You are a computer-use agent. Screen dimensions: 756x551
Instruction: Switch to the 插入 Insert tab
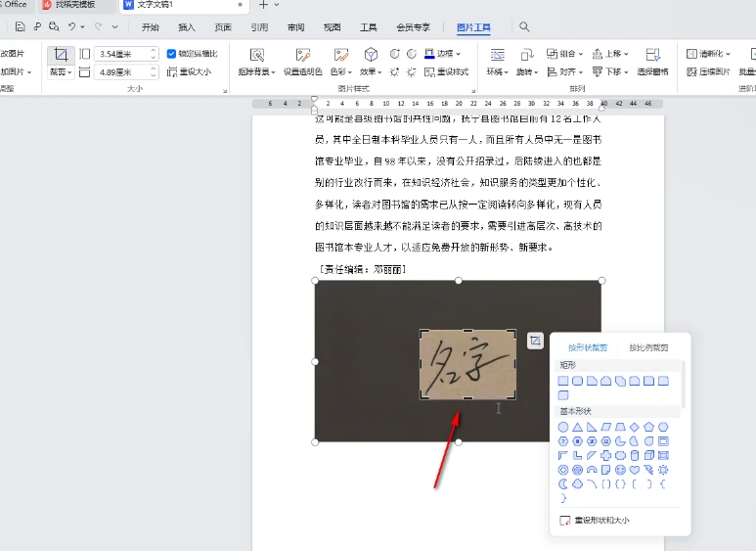point(187,27)
